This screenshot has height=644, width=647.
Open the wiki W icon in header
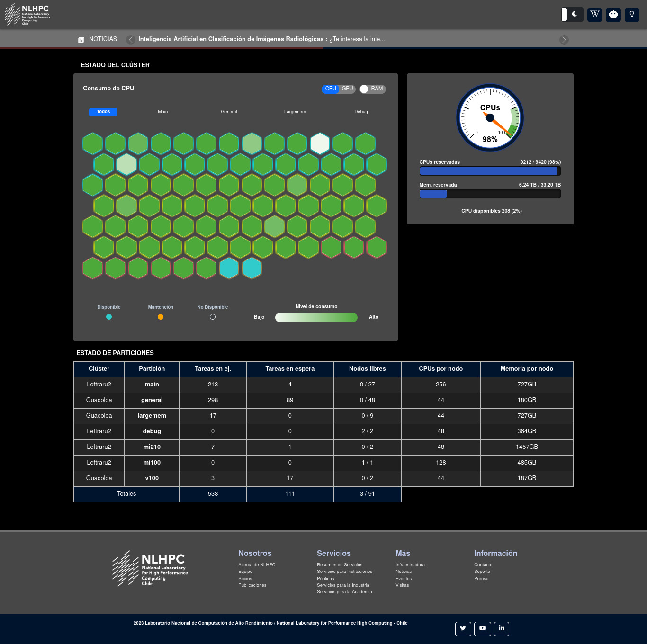(595, 14)
